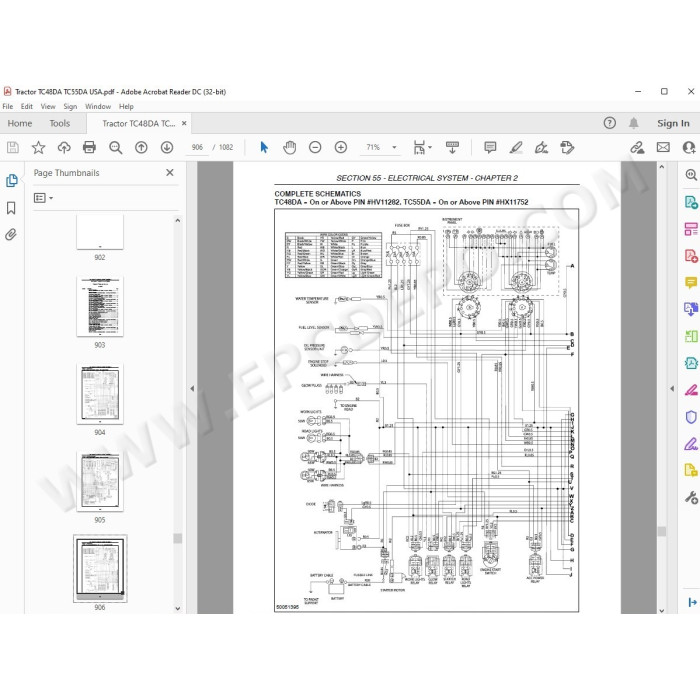
Task: Print the document
Action: click(89, 147)
